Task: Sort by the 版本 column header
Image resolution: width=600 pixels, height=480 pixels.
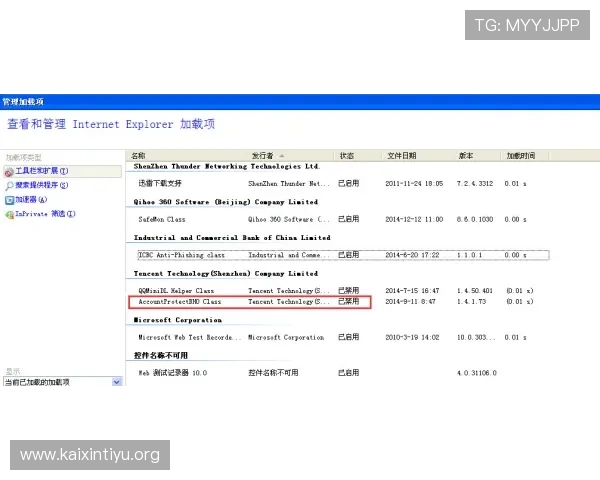Action: click(x=466, y=156)
